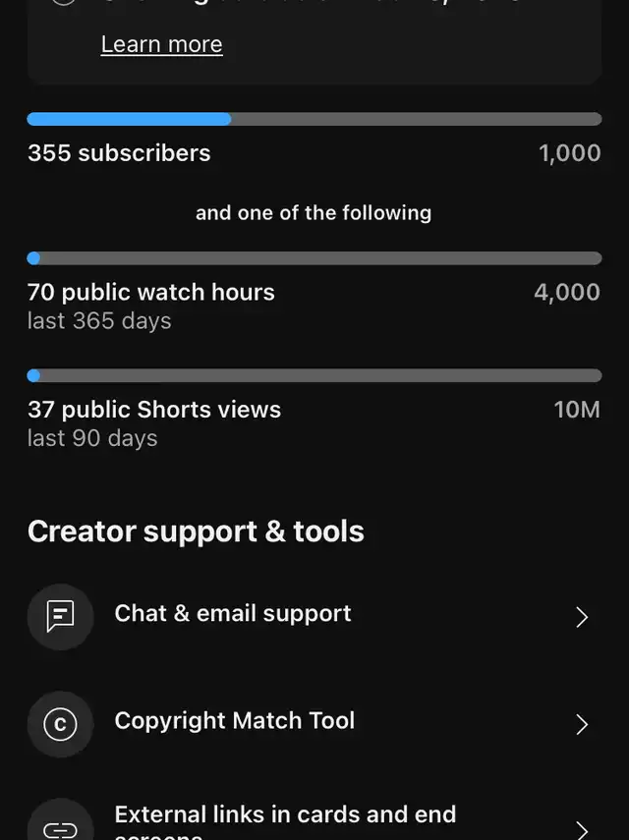Image resolution: width=629 pixels, height=840 pixels.
Task: Open Copyright Match Tool item
Action: click(314, 724)
